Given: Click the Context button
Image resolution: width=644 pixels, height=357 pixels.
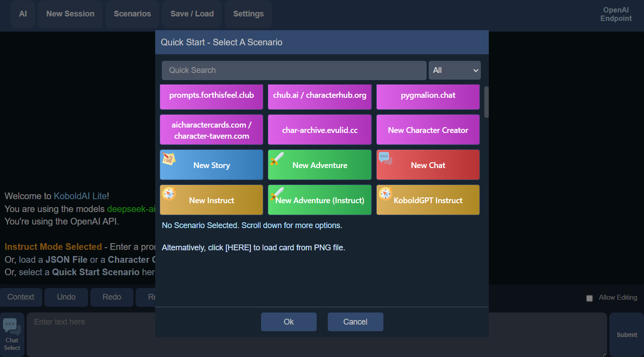Looking at the screenshot, I should pyautogui.click(x=21, y=297).
